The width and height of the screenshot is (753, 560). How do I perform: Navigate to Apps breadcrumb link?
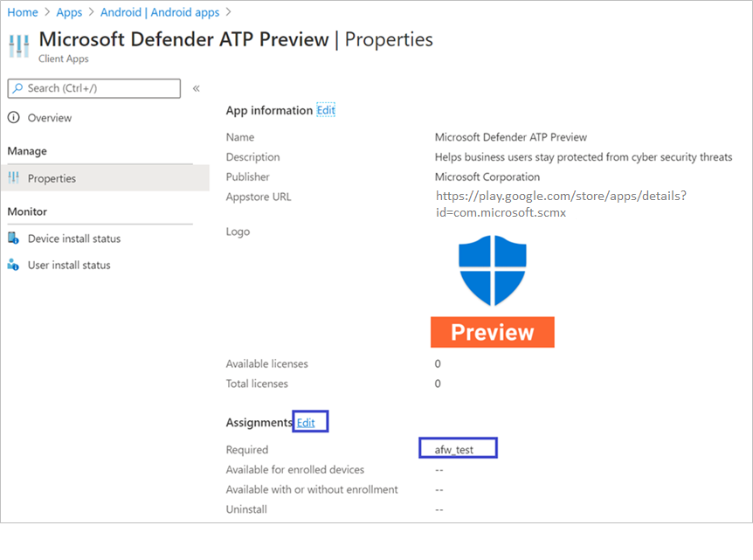pos(69,12)
